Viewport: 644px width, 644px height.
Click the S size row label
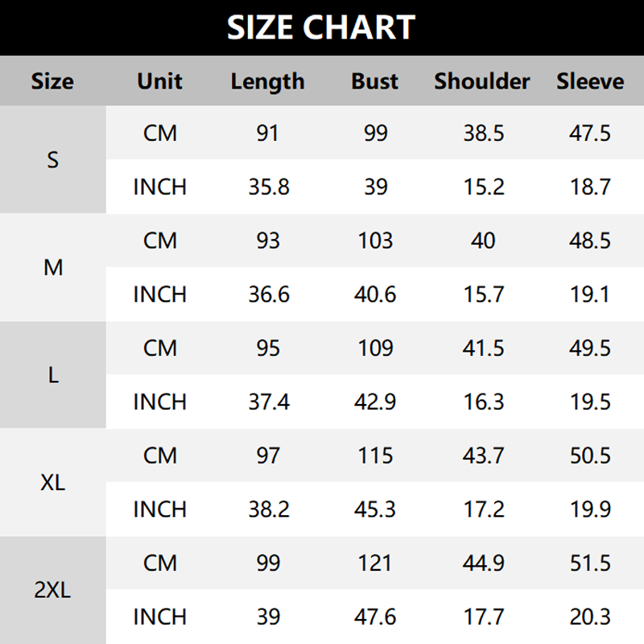tap(53, 159)
